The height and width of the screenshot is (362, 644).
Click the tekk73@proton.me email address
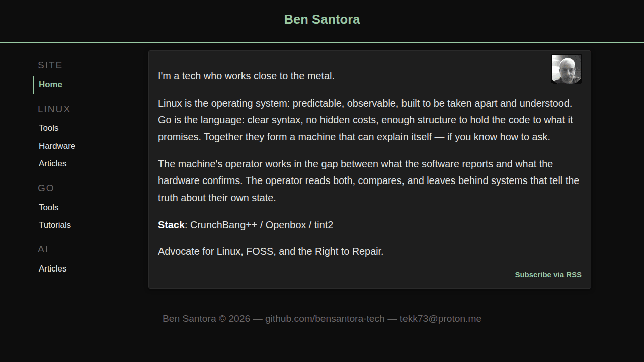click(x=440, y=319)
